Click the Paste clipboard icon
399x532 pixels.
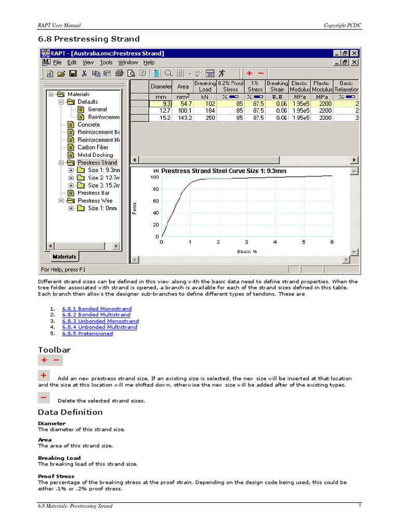(x=107, y=73)
